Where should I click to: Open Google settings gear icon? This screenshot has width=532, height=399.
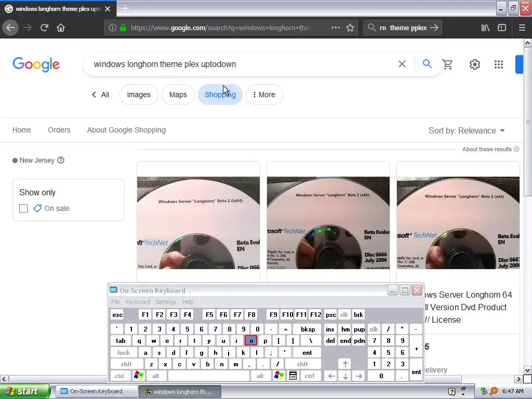[x=475, y=64]
